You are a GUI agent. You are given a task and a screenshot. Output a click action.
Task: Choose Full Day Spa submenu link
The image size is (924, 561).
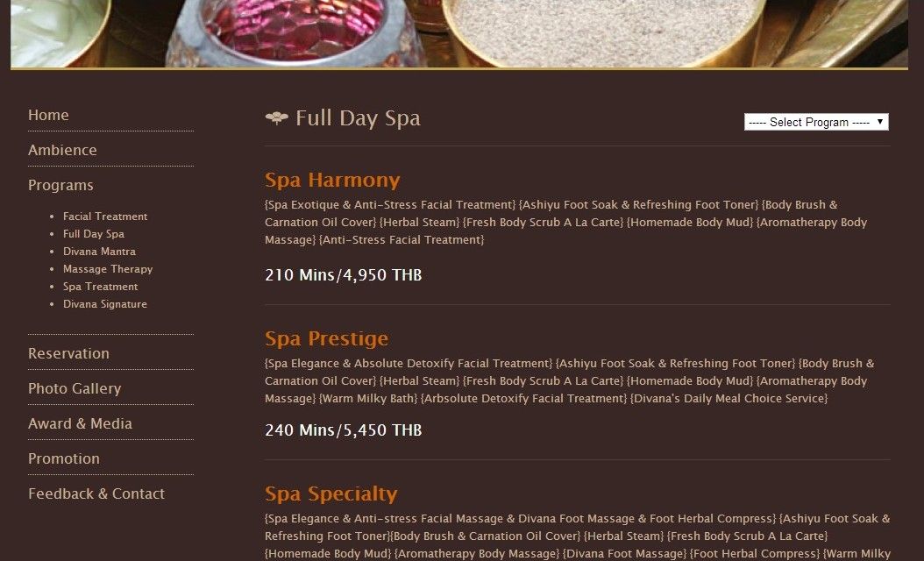[94, 234]
